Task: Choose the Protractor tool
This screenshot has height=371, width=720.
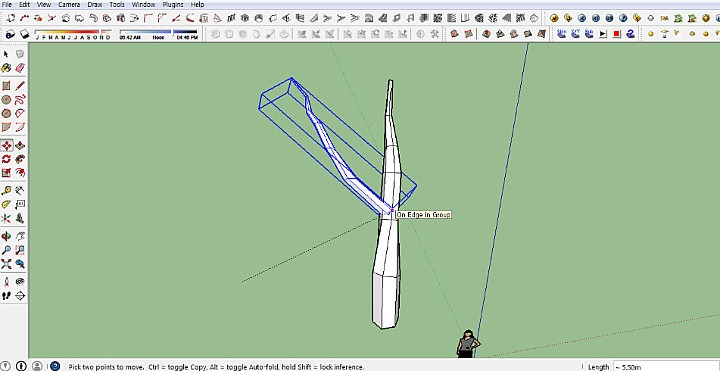Action: point(6,204)
